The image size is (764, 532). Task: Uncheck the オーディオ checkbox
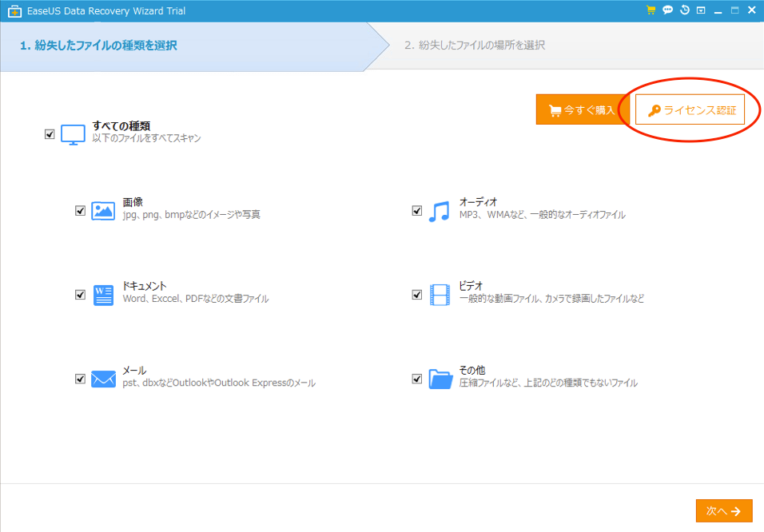coord(416,210)
